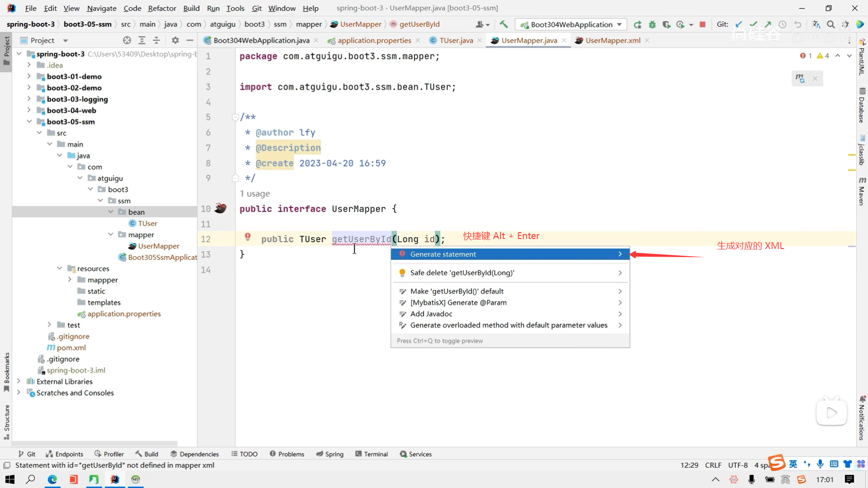Viewport: 868px width, 488px height.
Task: Expand the boot3-04-web module folder
Action: tap(29, 110)
